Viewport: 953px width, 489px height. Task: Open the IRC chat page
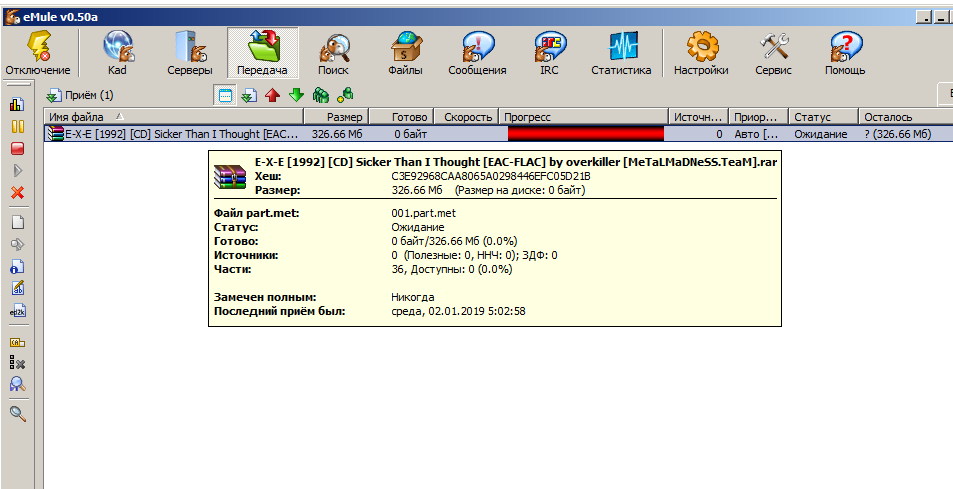click(549, 54)
